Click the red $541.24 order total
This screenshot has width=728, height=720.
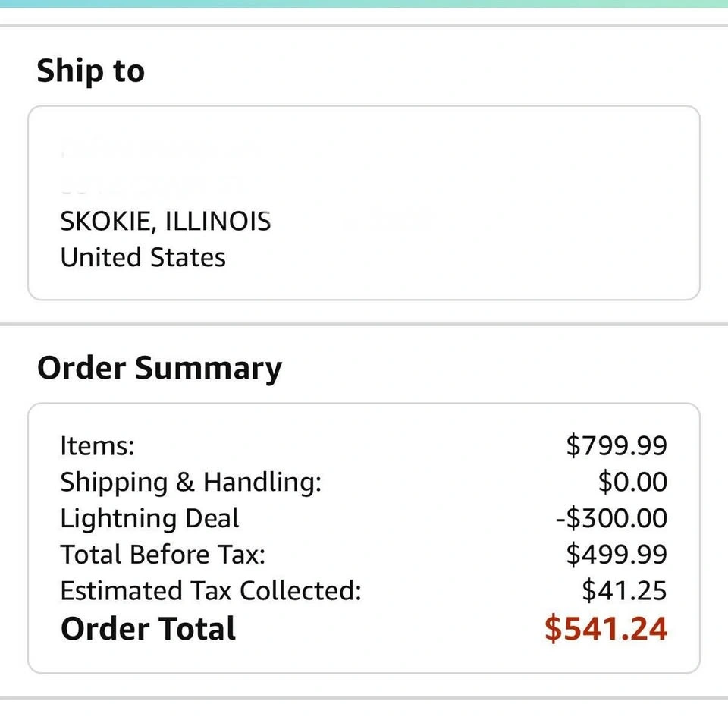605,630
